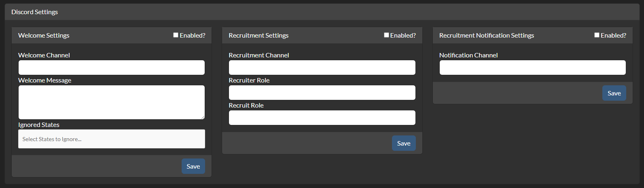This screenshot has height=188, width=644.
Task: Click the Welcome Message label
Action: pyautogui.click(x=45, y=80)
